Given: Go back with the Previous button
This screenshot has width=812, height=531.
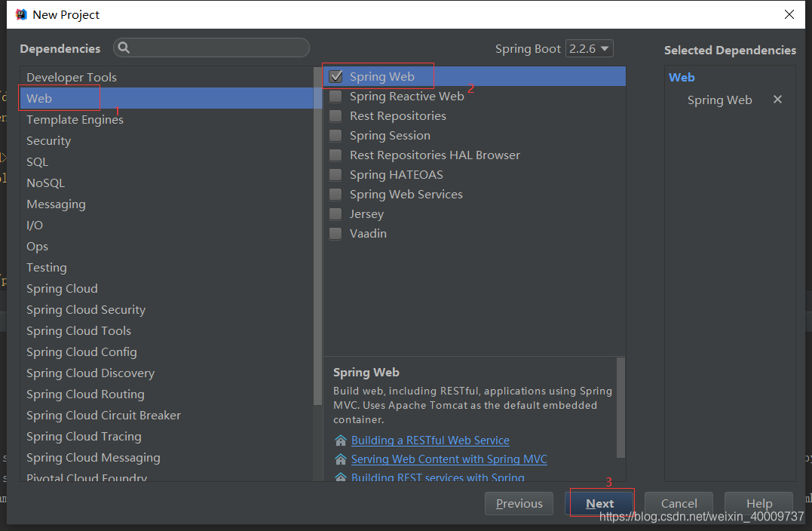Looking at the screenshot, I should coord(519,504).
